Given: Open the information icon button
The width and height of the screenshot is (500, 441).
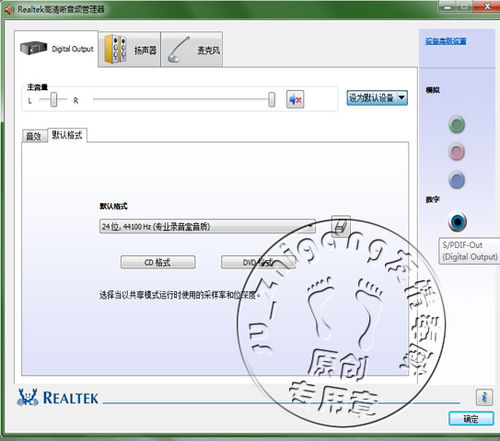Looking at the screenshot, I should (484, 397).
